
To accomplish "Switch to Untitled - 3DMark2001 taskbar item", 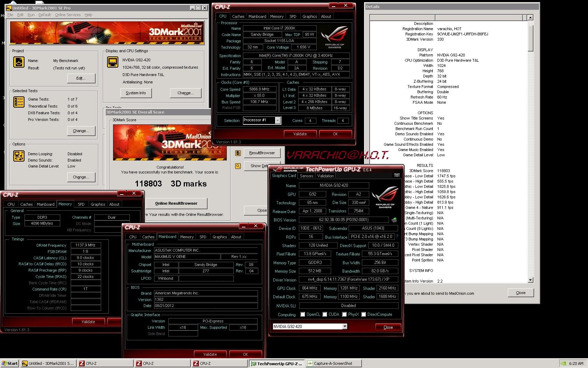I will (48, 363).
